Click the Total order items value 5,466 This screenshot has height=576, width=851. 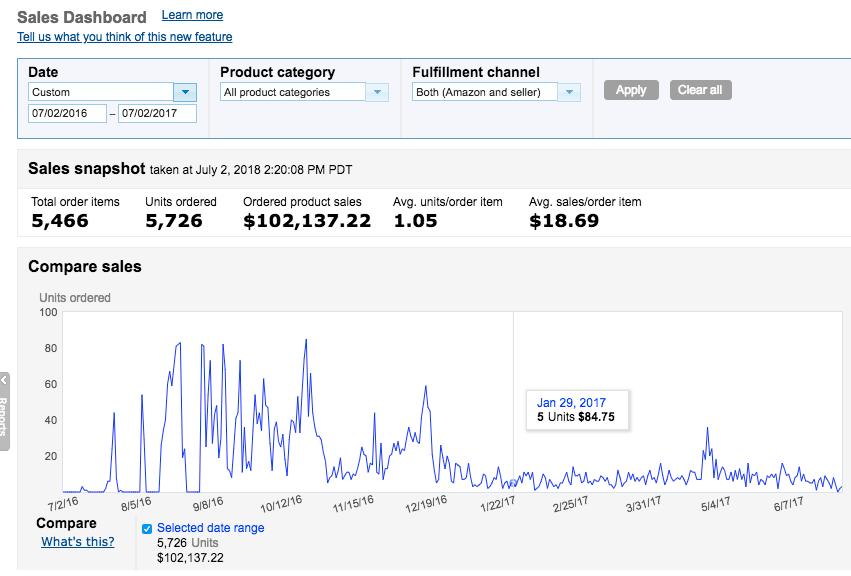[x=60, y=221]
